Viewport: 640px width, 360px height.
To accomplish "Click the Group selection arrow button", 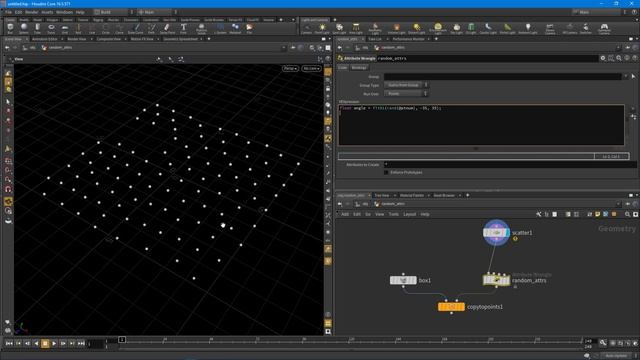I will [x=633, y=76].
